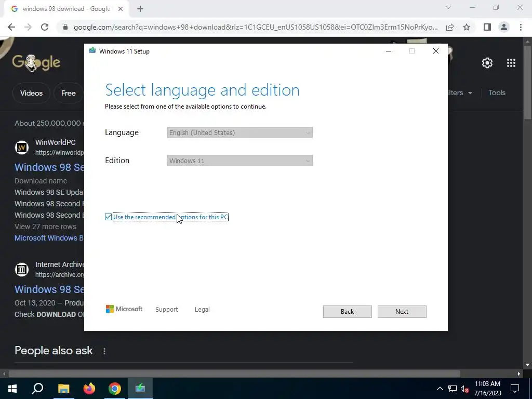532x399 pixels.
Task: Go back in Chrome browser
Action: 11,27
